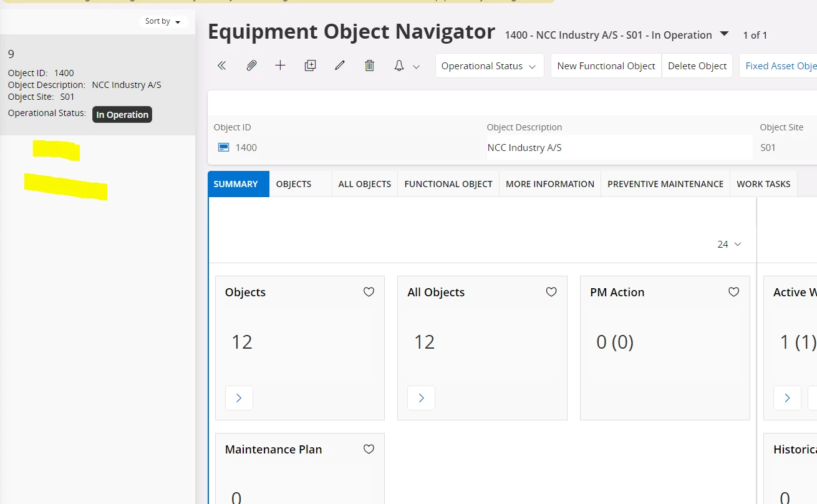Open the ALL OBJECTS tab
This screenshot has width=817, height=504.
[x=365, y=184]
